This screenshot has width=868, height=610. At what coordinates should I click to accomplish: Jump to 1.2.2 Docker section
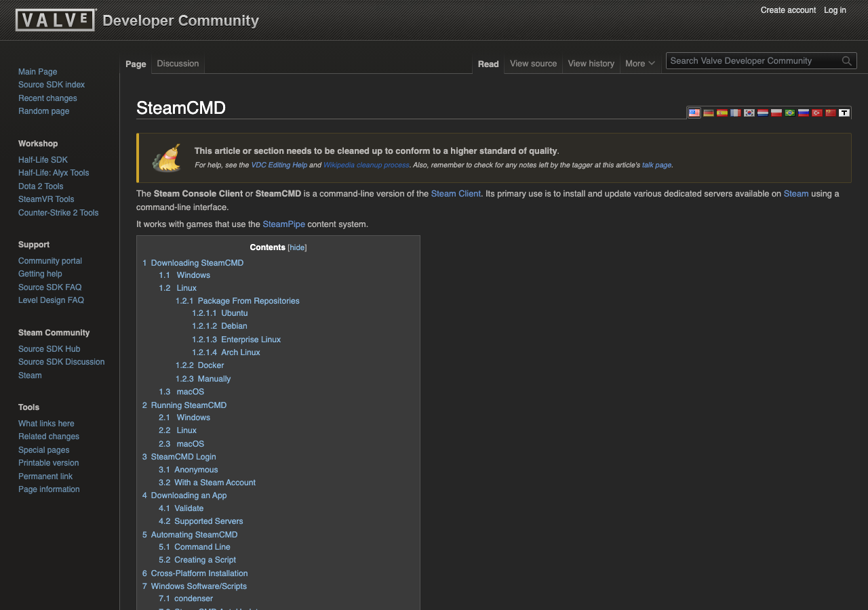(x=199, y=365)
